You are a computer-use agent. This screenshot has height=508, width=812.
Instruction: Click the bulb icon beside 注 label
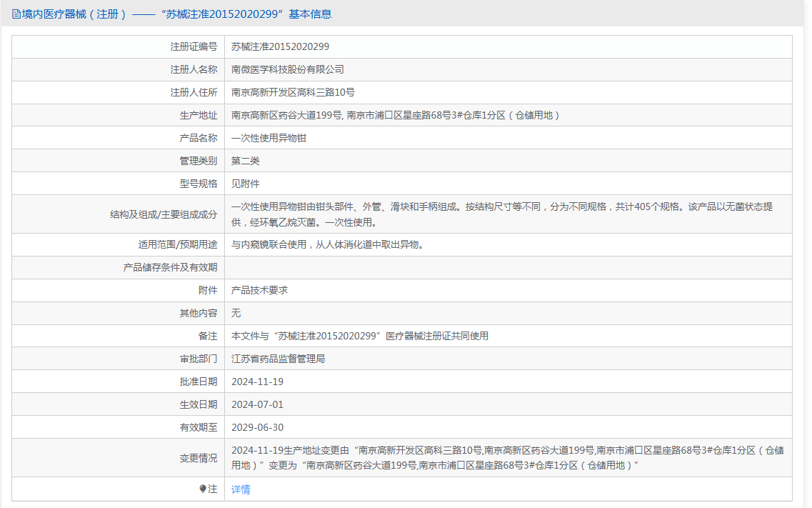203,489
